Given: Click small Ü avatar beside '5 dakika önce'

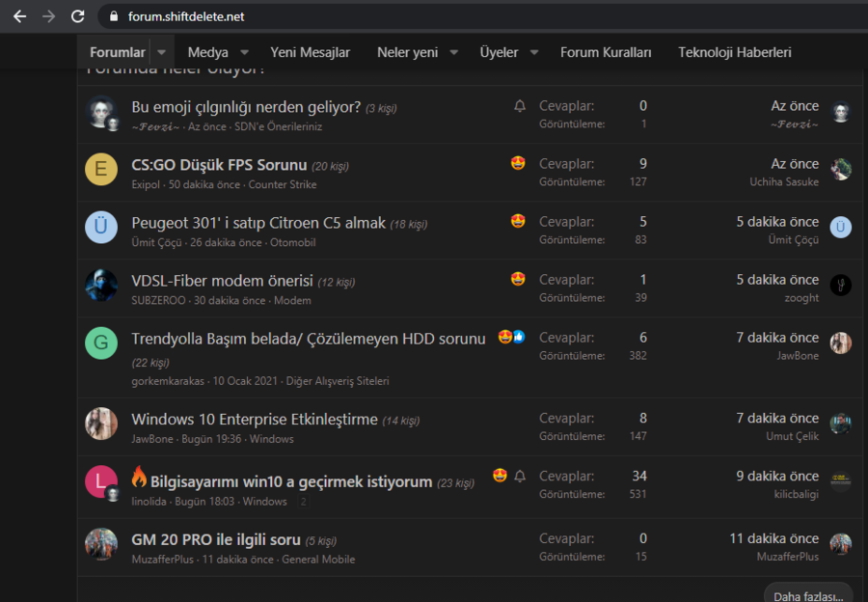Looking at the screenshot, I should 840,227.
